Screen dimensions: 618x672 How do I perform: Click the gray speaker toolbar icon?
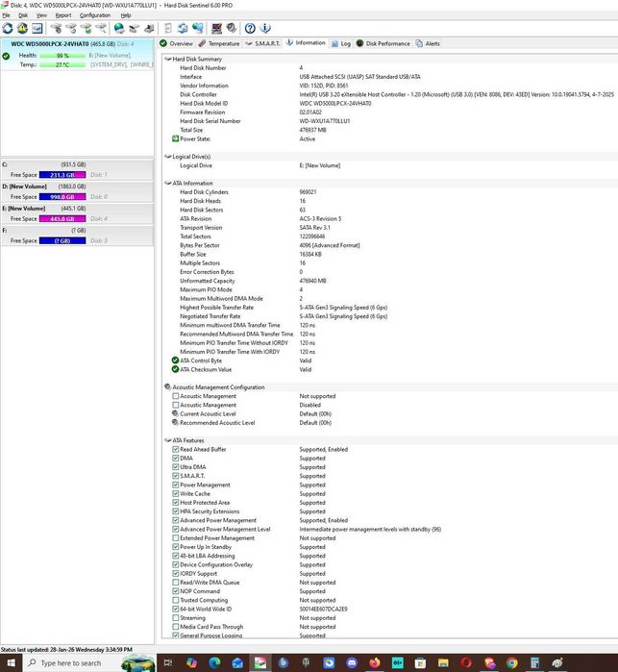point(232,28)
